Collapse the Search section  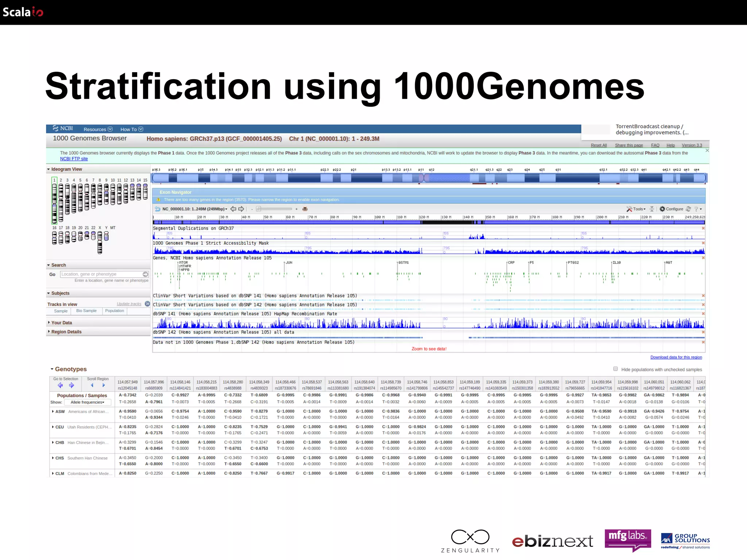[49, 265]
